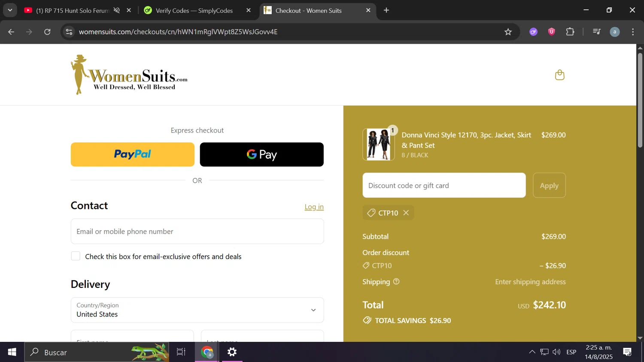Unmute the YouTube tab audio icon
The image size is (644, 362).
[117, 10]
